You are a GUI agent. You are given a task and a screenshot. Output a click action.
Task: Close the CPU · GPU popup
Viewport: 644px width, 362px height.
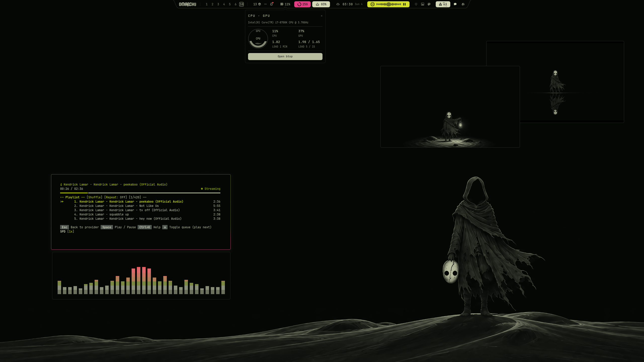tap(321, 16)
